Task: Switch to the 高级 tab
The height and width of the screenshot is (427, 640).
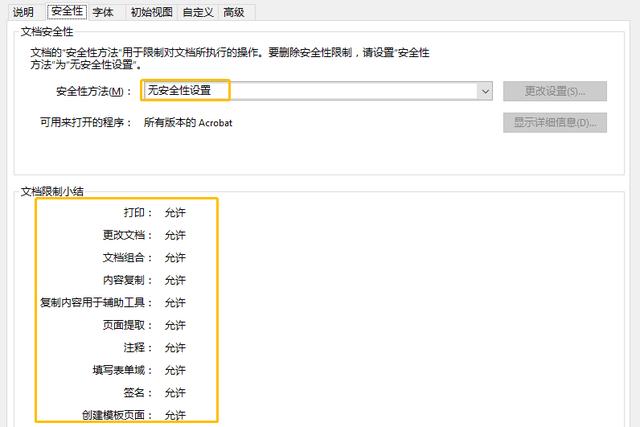Action: coord(234,12)
